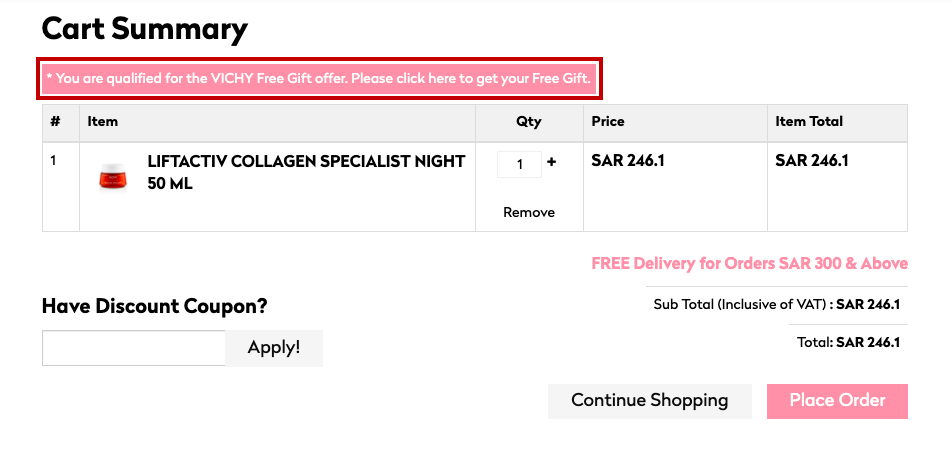Select the Item column header
This screenshot has height=472, width=952.
(103, 121)
